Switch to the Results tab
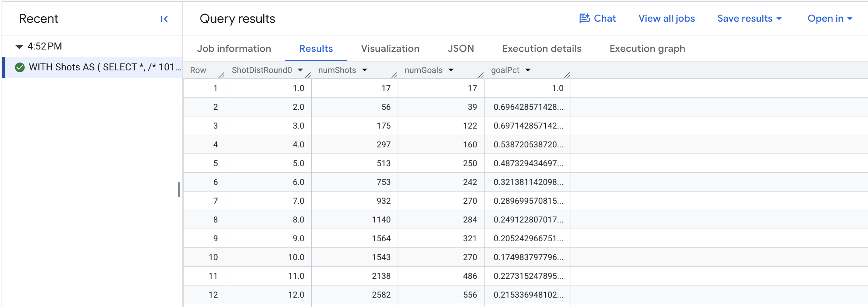Image resolution: width=868 pixels, height=307 pixels. click(x=316, y=49)
